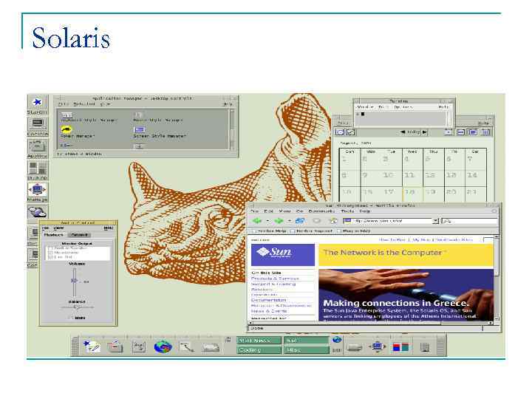Open Mouse Style Manager icon
The image size is (532, 399).
tap(138, 115)
